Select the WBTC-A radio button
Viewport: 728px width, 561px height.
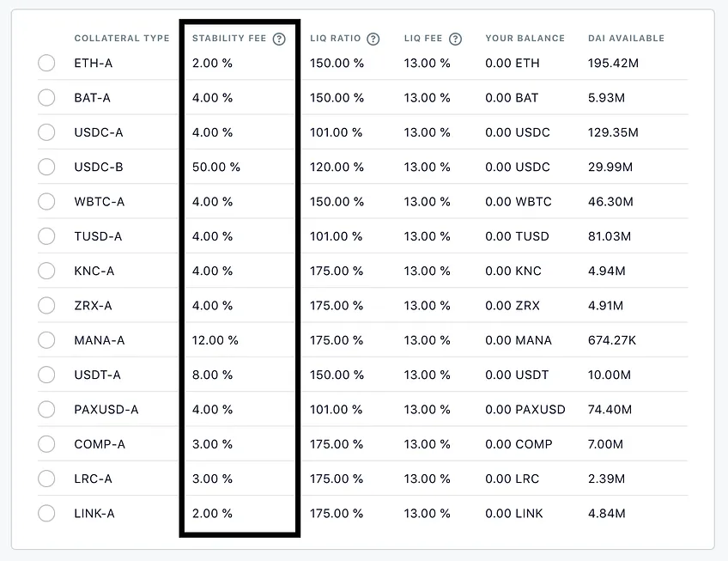46,201
